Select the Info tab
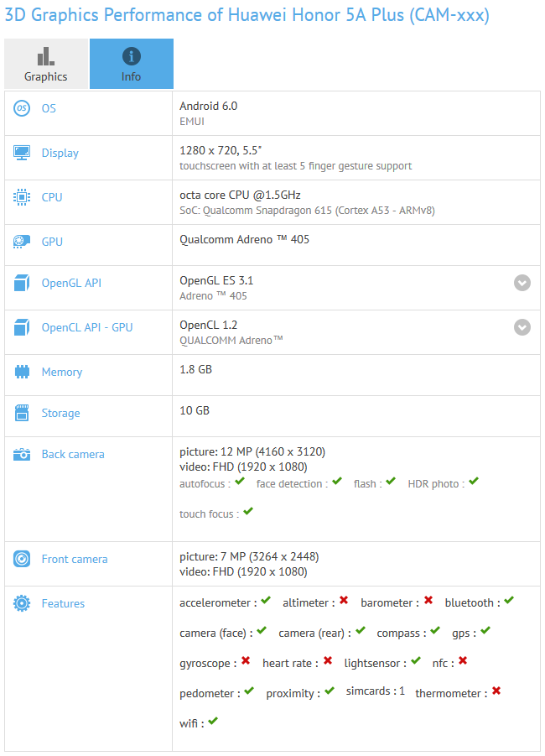This screenshot has height=756, width=545. pos(131,64)
